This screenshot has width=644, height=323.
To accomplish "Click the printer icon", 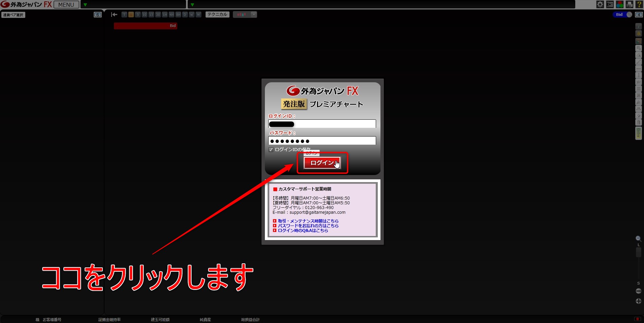I will coord(629,4).
